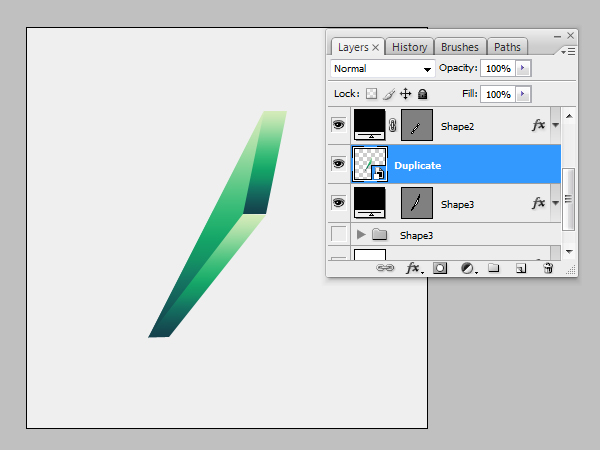
Task: Open the add layer style fx menu
Action: pos(414,268)
